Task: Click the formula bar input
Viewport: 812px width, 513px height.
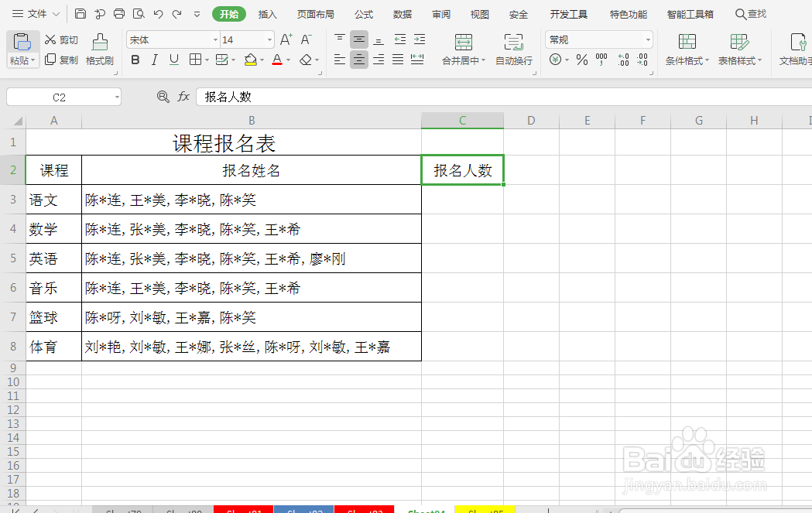Action: [504, 97]
